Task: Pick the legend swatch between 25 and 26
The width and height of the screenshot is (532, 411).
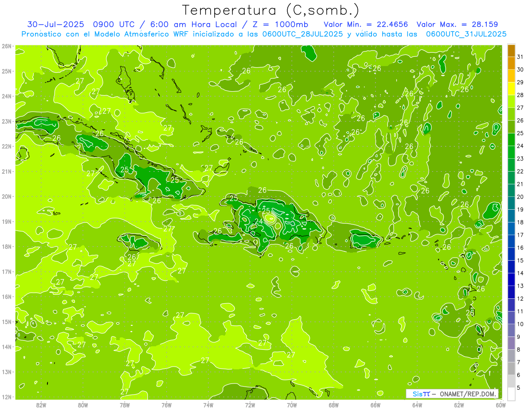Action: (x=511, y=127)
